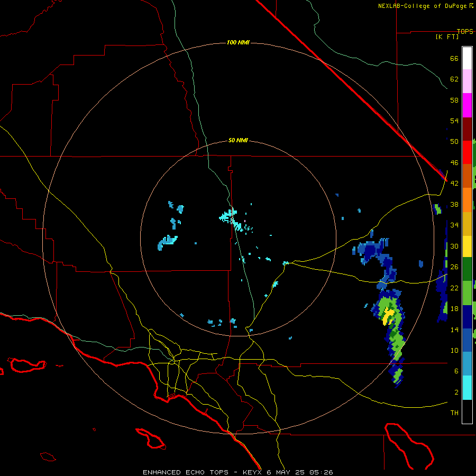Click the '58' legend value
The image size is (476, 476).
454,100
